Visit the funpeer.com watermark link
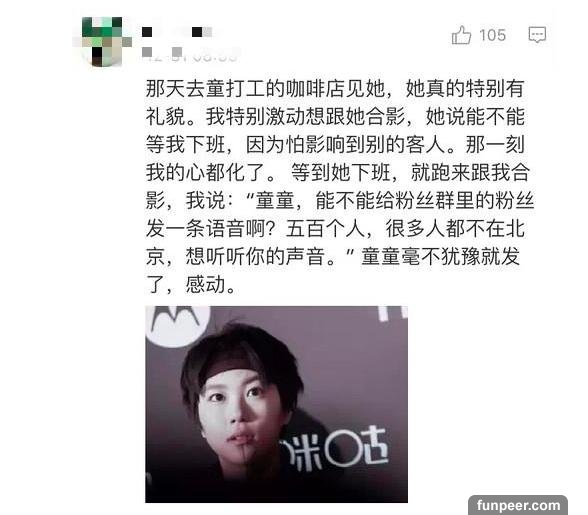The width and height of the screenshot is (588, 515). tap(518, 505)
